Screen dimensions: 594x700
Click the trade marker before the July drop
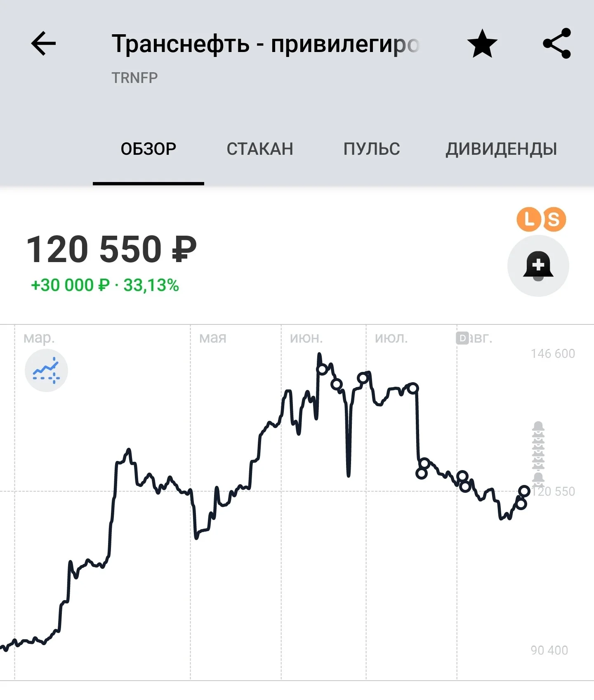pos(413,388)
